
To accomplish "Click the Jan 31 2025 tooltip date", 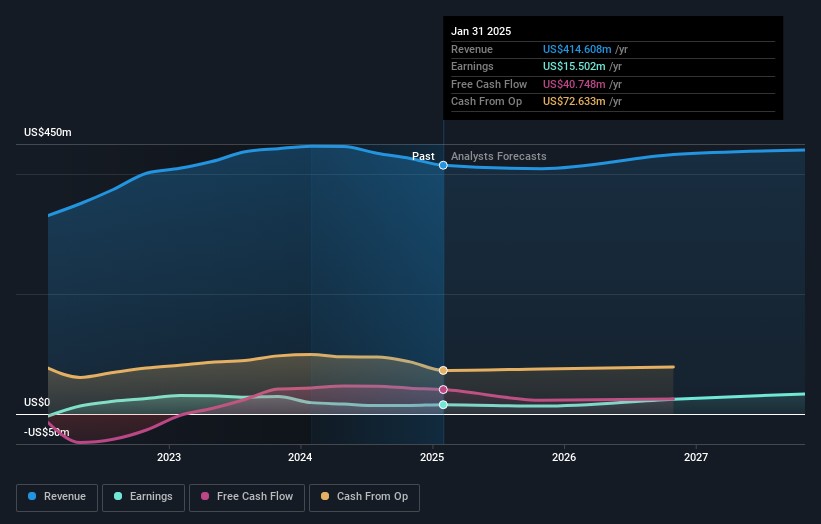I will [x=481, y=31].
